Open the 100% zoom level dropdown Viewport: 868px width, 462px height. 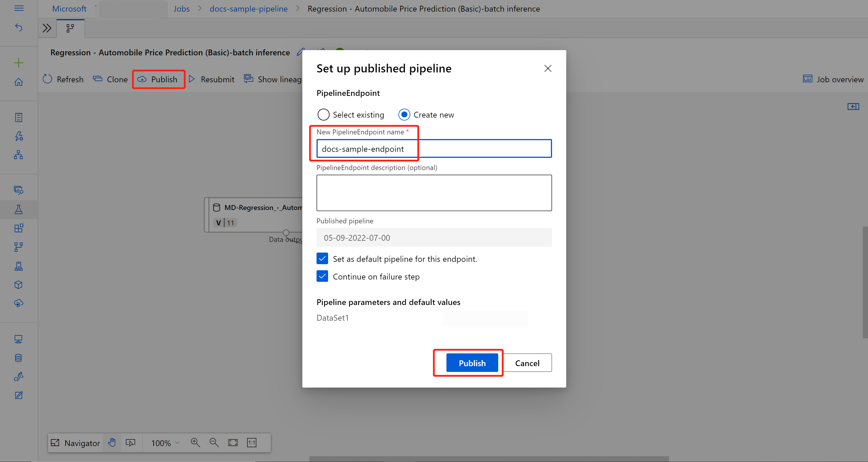tap(165, 442)
